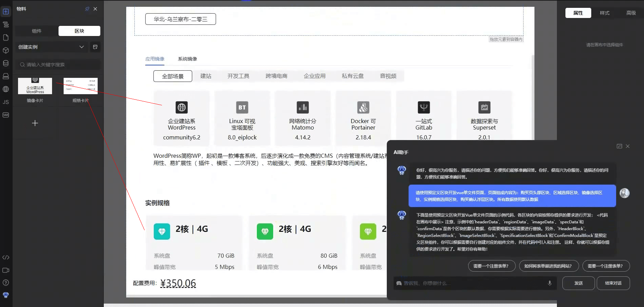Open the 样式 tab in right panel
This screenshot has width=644, height=307.
pos(605,13)
